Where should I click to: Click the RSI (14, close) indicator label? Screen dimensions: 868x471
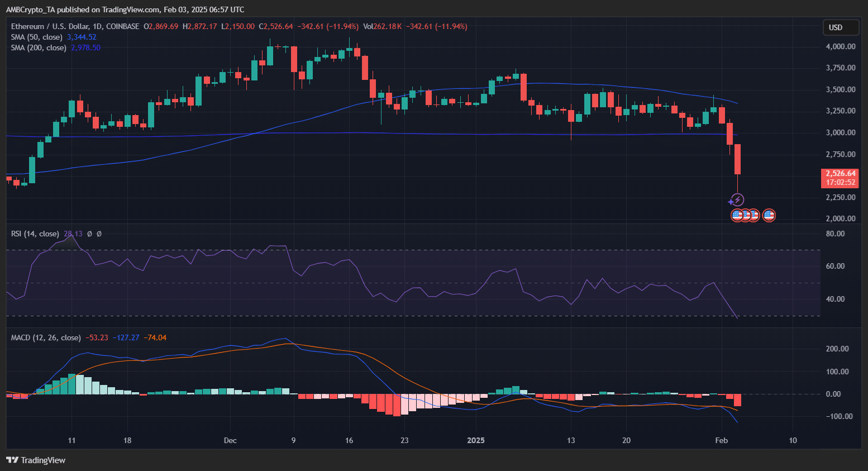pyautogui.click(x=35, y=234)
